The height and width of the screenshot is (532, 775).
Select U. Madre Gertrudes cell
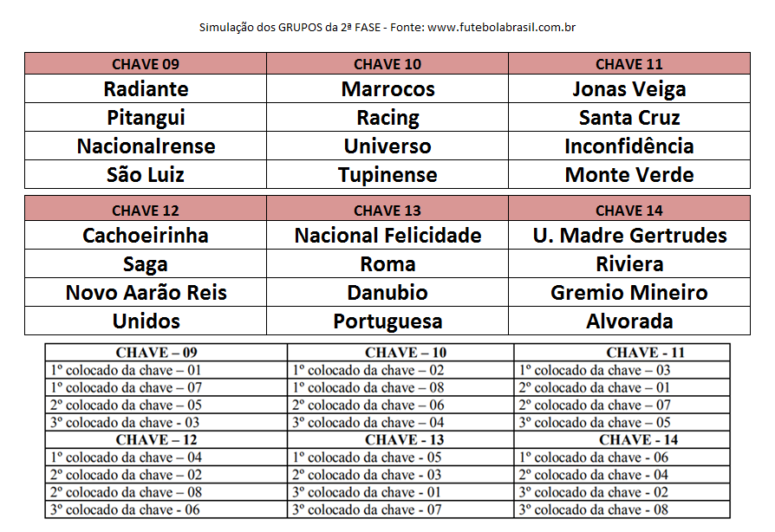coord(629,235)
